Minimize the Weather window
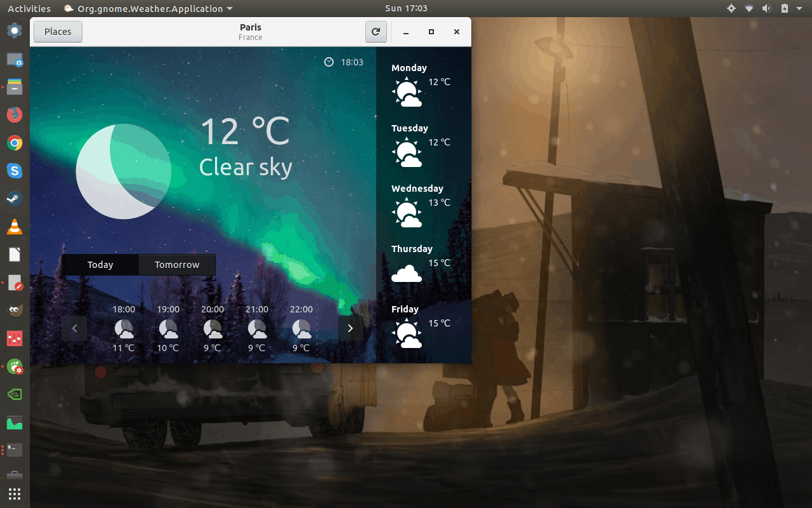Screen dimensions: 812x508 (x=406, y=32)
